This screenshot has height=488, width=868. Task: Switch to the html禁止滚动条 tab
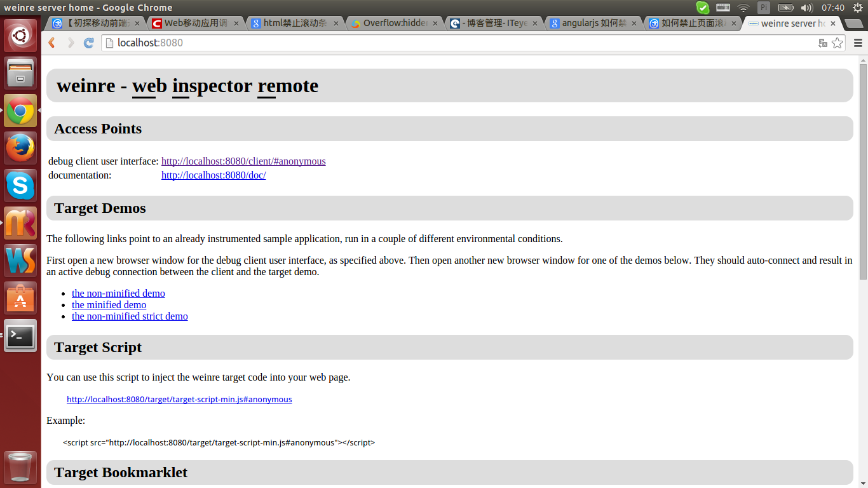pyautogui.click(x=295, y=24)
